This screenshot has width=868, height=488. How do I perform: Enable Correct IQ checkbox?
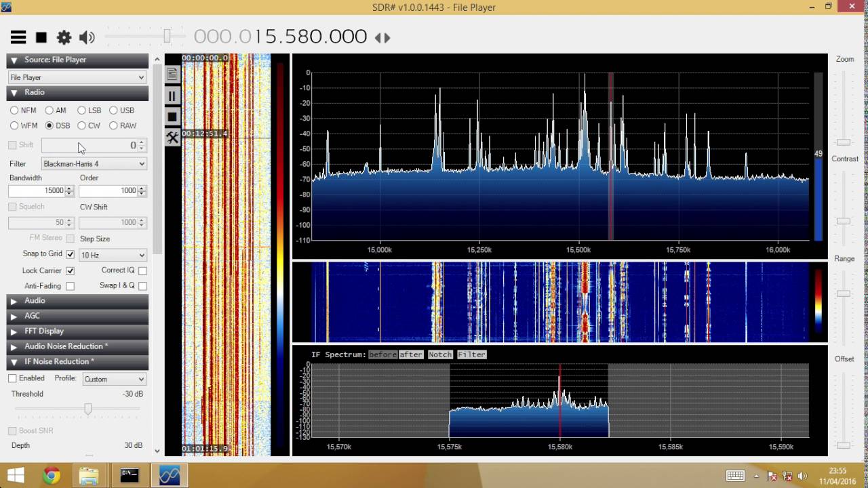pyautogui.click(x=142, y=270)
